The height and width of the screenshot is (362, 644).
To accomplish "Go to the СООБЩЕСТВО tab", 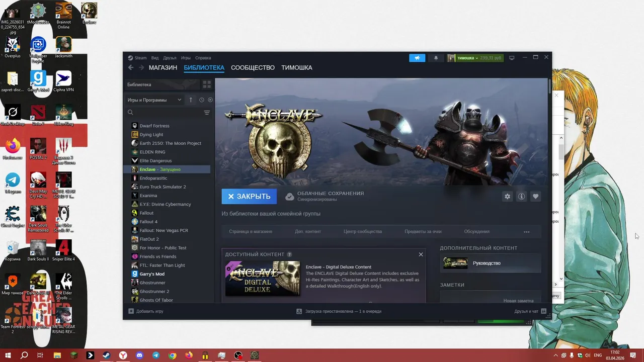I will coord(253,67).
